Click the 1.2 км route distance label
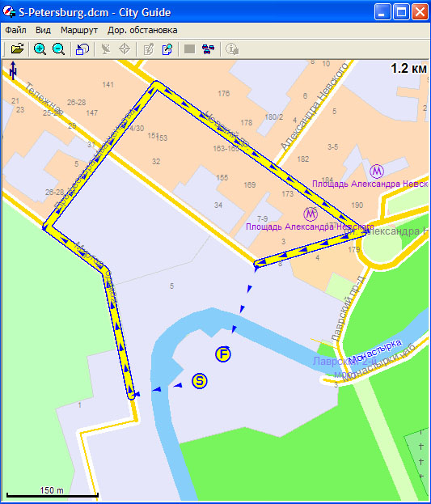The image size is (431, 504). click(408, 69)
